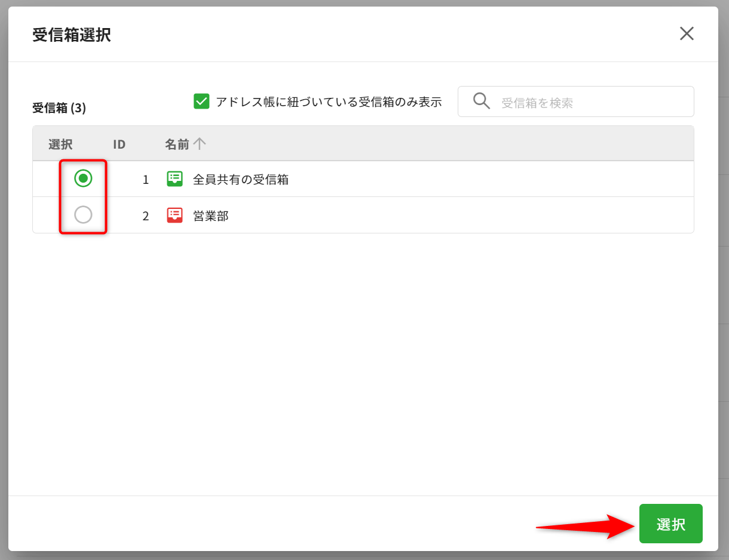This screenshot has width=729, height=560.
Task: Click the green 全員共有の受信箱 inbox icon
Action: click(x=174, y=179)
